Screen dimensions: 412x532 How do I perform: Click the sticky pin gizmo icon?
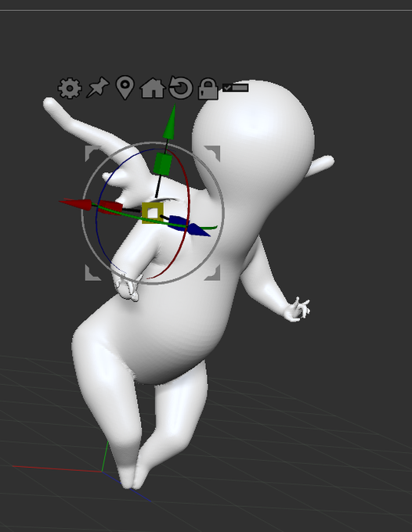pos(98,88)
